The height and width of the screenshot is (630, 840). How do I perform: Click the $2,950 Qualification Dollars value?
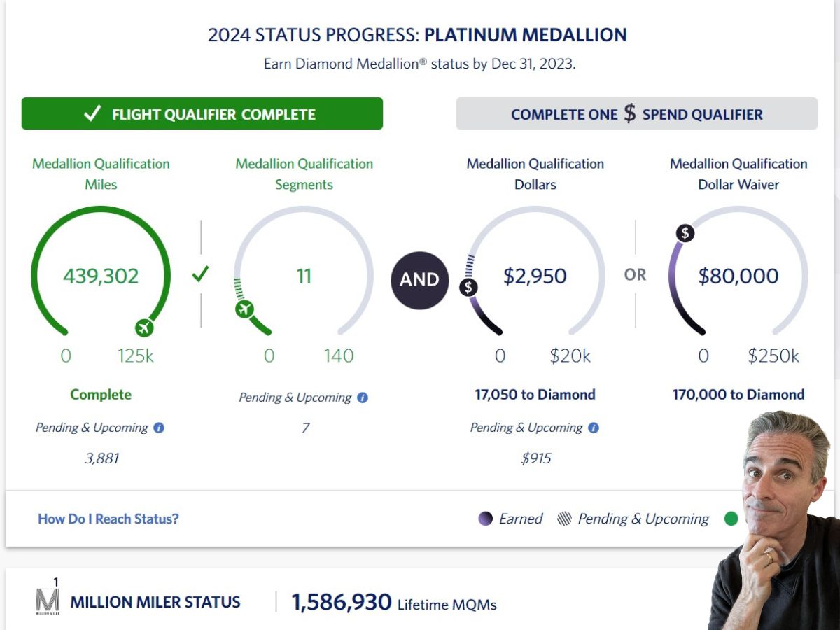pyautogui.click(x=535, y=276)
